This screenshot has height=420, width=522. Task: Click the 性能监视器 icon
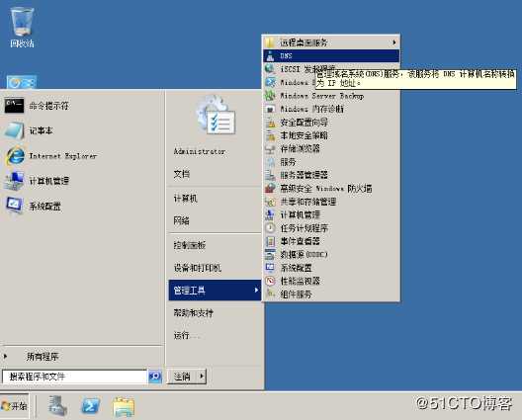pyautogui.click(x=270, y=281)
